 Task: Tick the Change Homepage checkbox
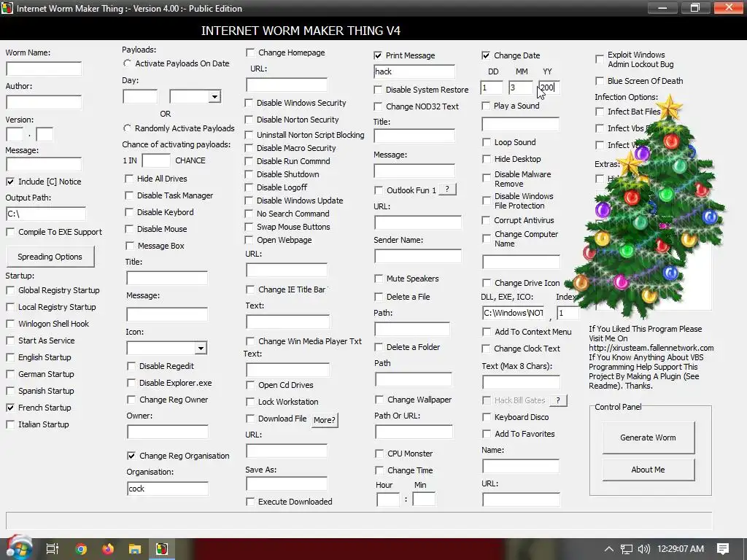(x=250, y=52)
